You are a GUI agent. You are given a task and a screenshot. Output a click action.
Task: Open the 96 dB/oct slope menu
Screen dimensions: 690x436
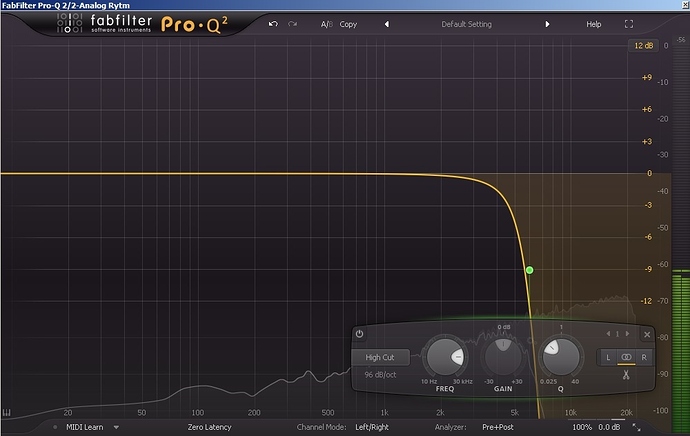380,375
